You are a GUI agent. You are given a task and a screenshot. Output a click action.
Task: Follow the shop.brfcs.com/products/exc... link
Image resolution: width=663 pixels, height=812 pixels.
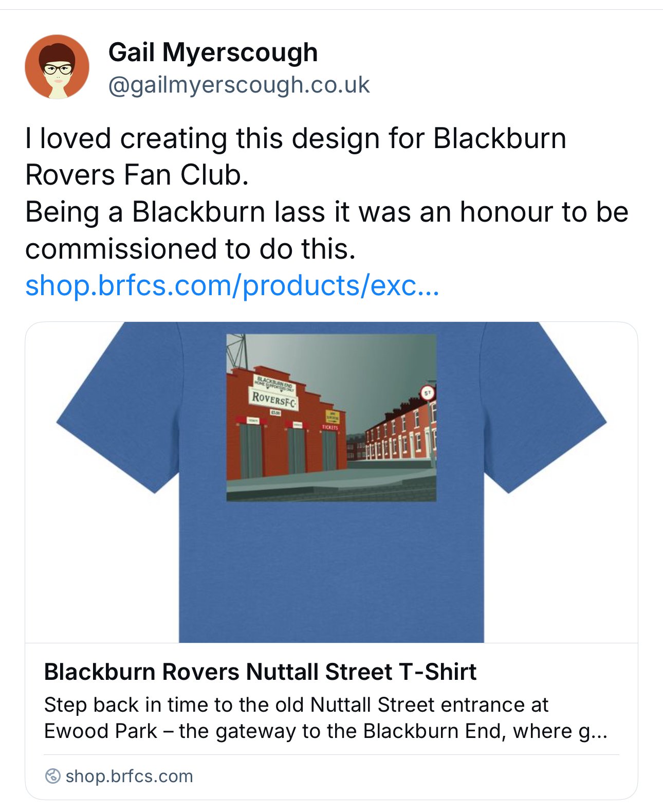(x=232, y=285)
